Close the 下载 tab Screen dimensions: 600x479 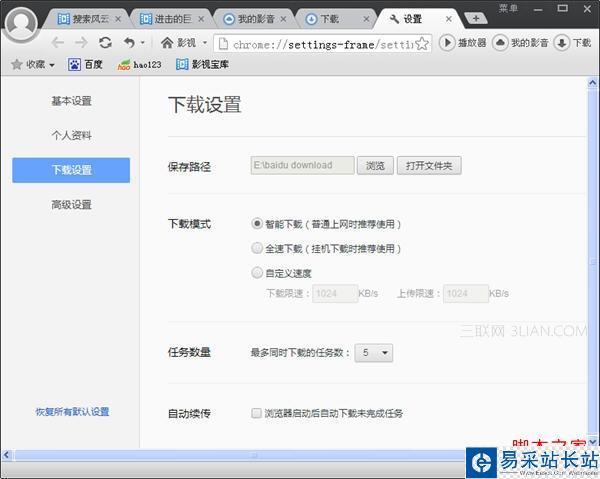[366, 19]
